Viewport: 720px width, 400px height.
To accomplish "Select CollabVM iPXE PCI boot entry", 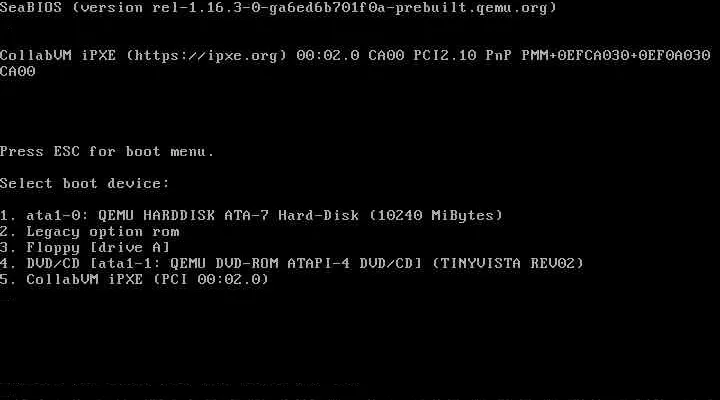I will [134, 279].
